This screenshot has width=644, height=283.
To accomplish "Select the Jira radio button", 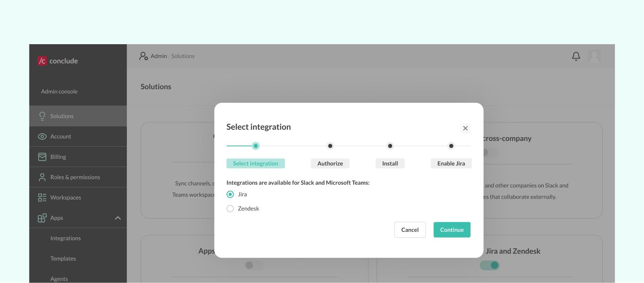I will 230,194.
